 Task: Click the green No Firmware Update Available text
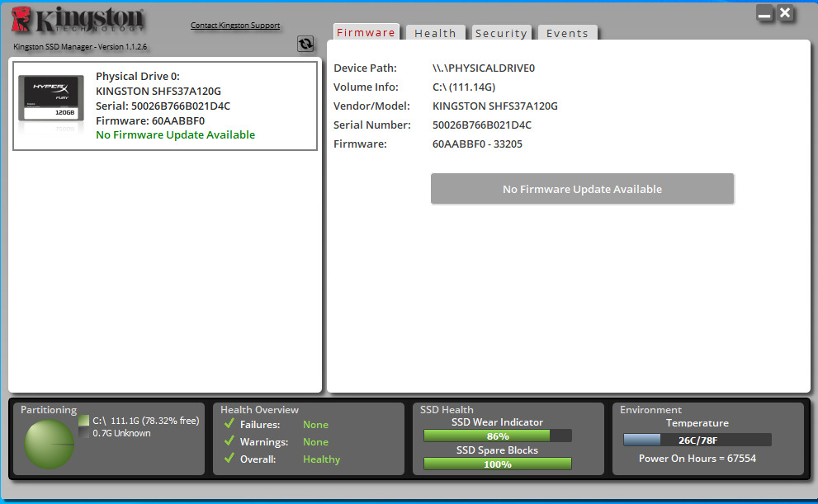pyautogui.click(x=175, y=135)
